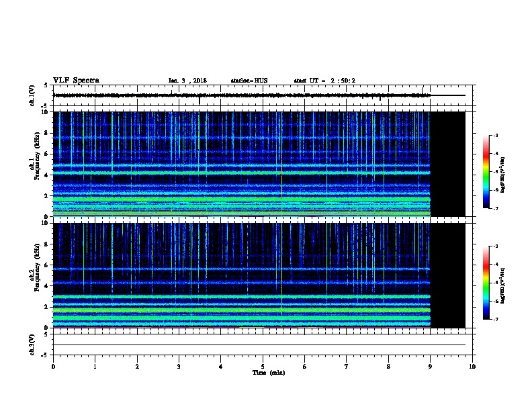Screen dimensions: 532x411
Task: Click the '-5' tick on ch.1(V) axis
Action: click(45, 106)
